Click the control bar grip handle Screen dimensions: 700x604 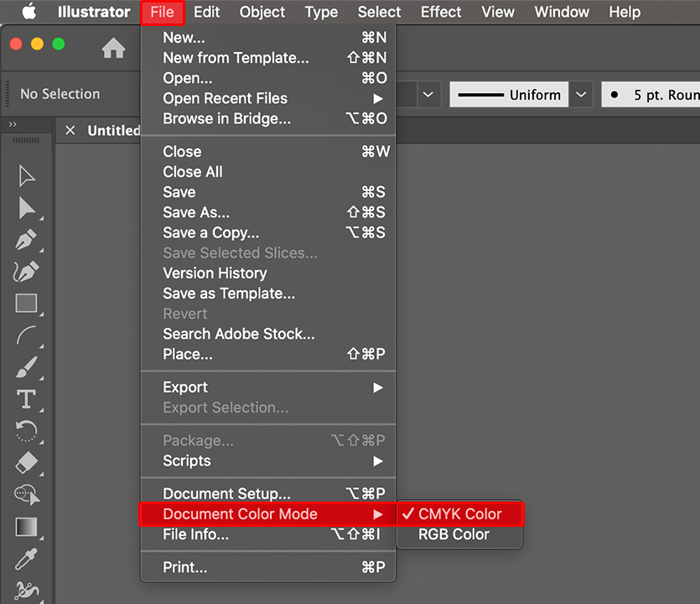pyautogui.click(x=8, y=94)
